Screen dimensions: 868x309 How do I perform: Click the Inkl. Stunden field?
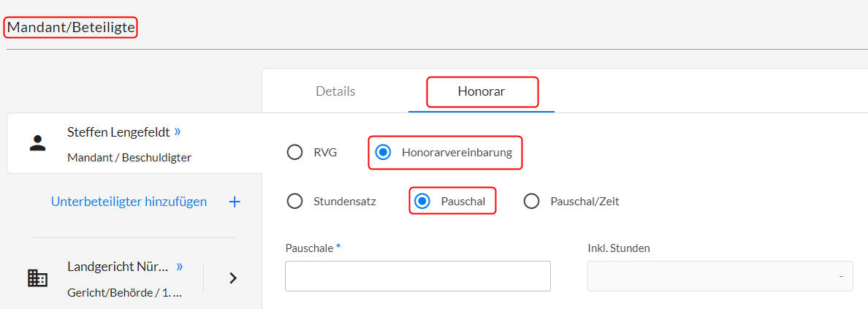click(x=720, y=276)
